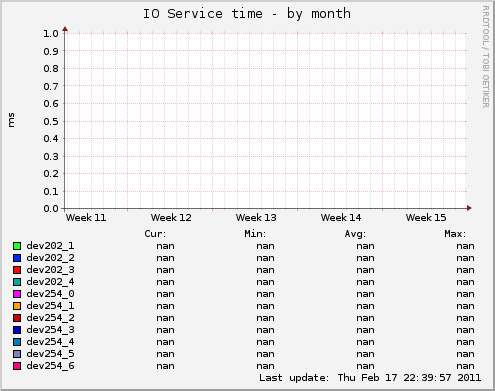Click the green dev202_1 color swatch
Screen dimensions: 495x391
coord(17,246)
